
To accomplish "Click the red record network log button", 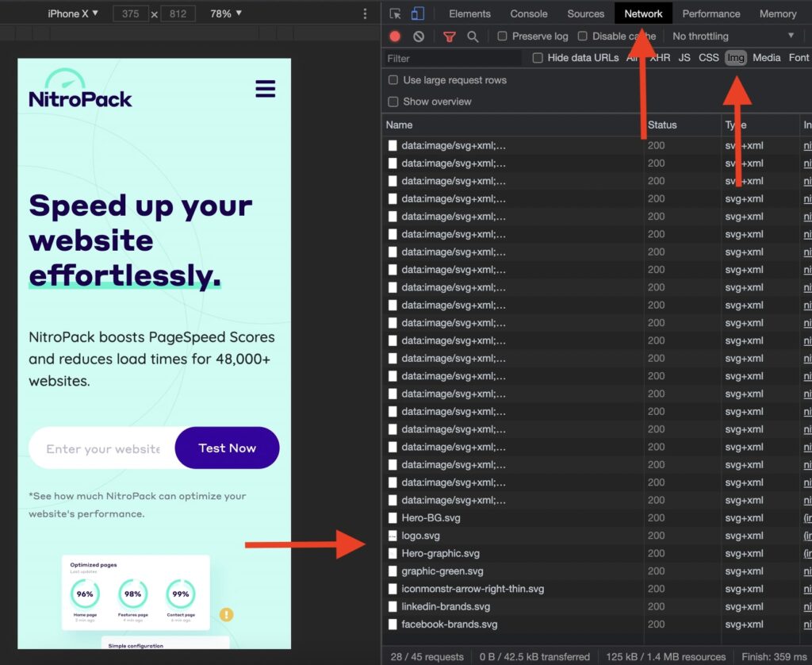I will tap(395, 37).
